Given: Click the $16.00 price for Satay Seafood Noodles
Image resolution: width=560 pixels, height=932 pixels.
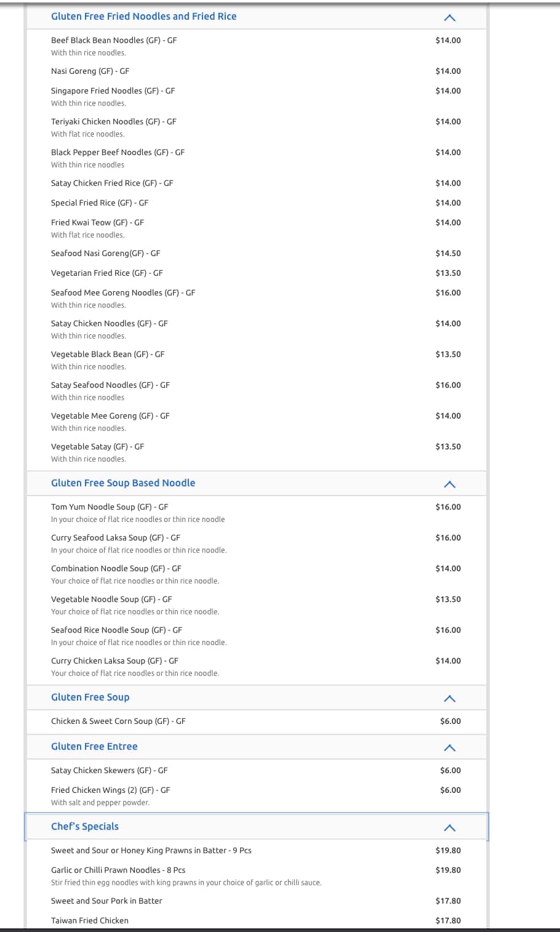Looking at the screenshot, I should point(448,385).
